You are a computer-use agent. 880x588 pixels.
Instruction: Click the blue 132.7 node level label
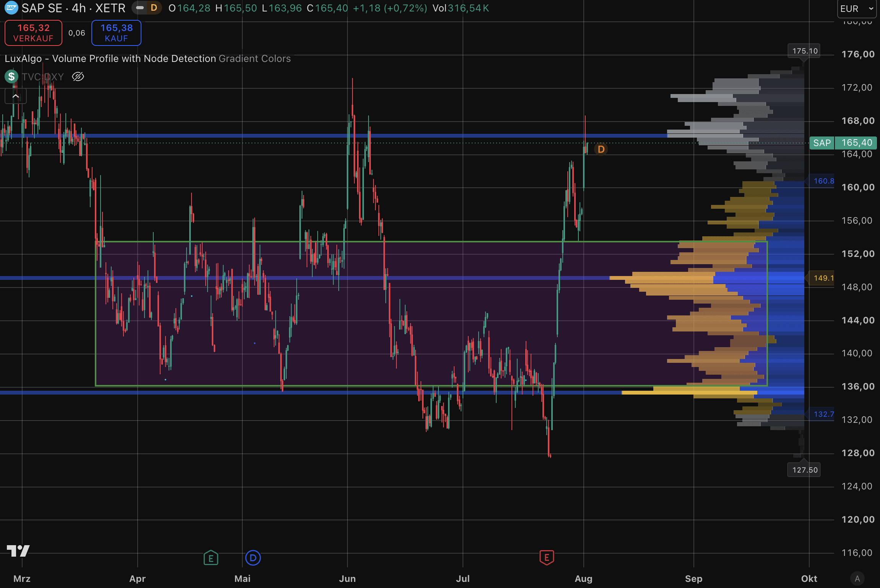823,414
